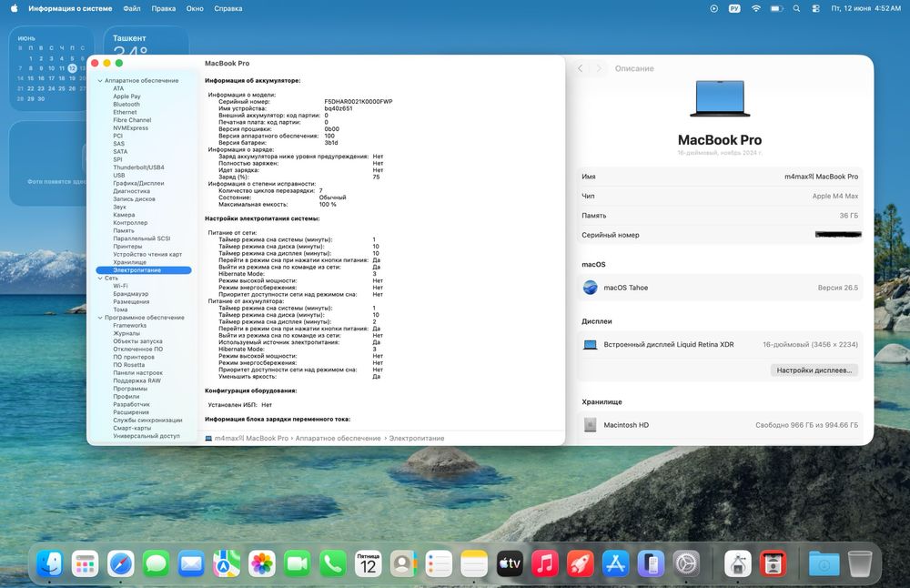Screen dimensions: 910x588
Task: Collapse the Сеть section chevron
Action: click(100, 278)
